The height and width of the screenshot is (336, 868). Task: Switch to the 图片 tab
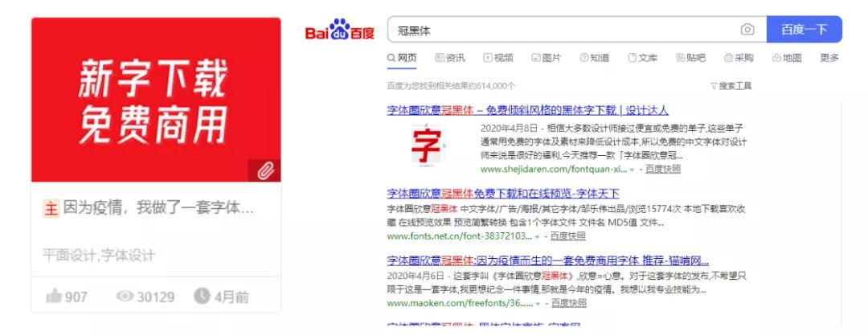point(547,58)
